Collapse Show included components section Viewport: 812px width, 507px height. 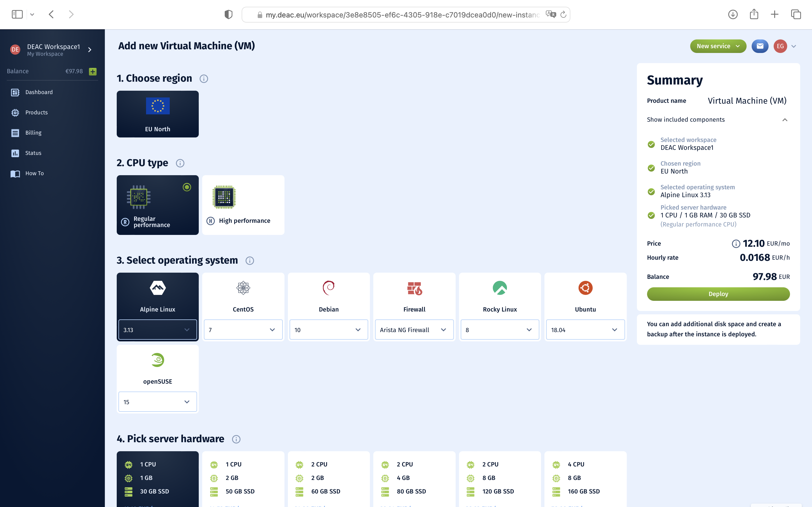pos(784,120)
